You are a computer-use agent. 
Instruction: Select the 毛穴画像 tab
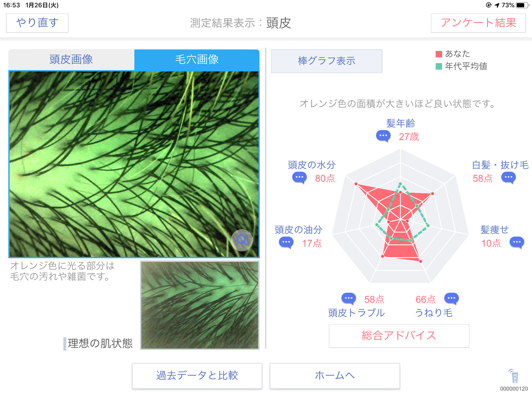coord(197,60)
